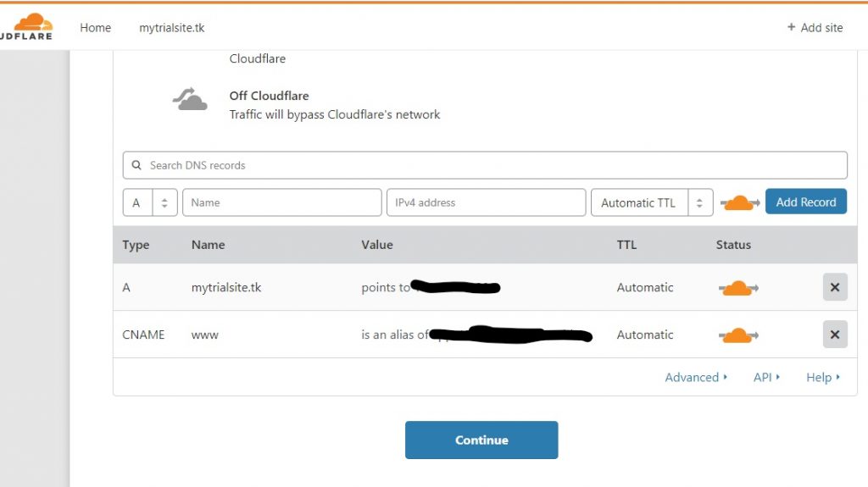Click the TTL column header

click(626, 245)
